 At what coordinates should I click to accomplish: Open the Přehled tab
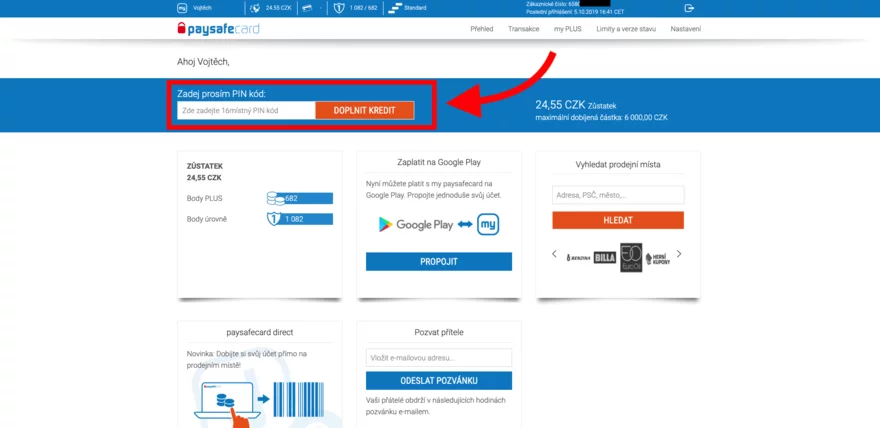[482, 29]
